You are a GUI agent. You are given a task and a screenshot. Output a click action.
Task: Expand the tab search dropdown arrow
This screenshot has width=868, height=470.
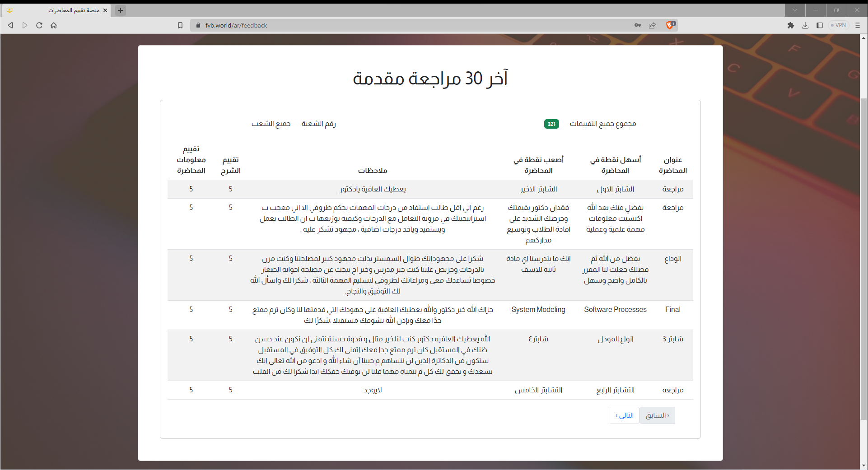pyautogui.click(x=795, y=10)
